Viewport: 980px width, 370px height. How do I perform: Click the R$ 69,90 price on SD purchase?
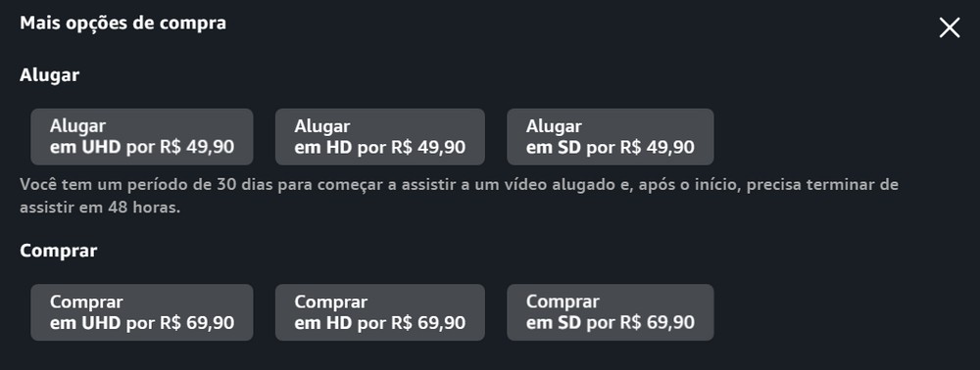tap(657, 323)
